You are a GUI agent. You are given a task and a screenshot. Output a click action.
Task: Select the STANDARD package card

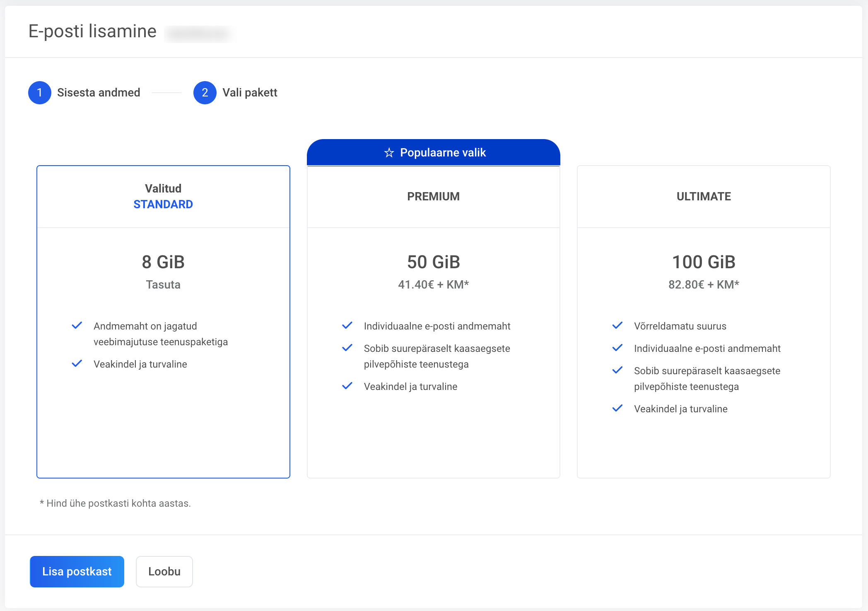163,204
